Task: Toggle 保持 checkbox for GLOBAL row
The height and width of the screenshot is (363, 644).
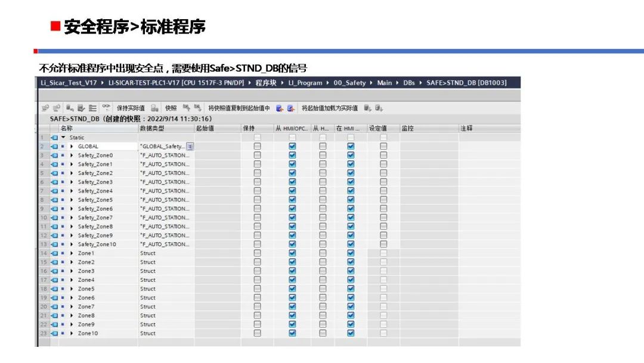Action: coord(257,146)
